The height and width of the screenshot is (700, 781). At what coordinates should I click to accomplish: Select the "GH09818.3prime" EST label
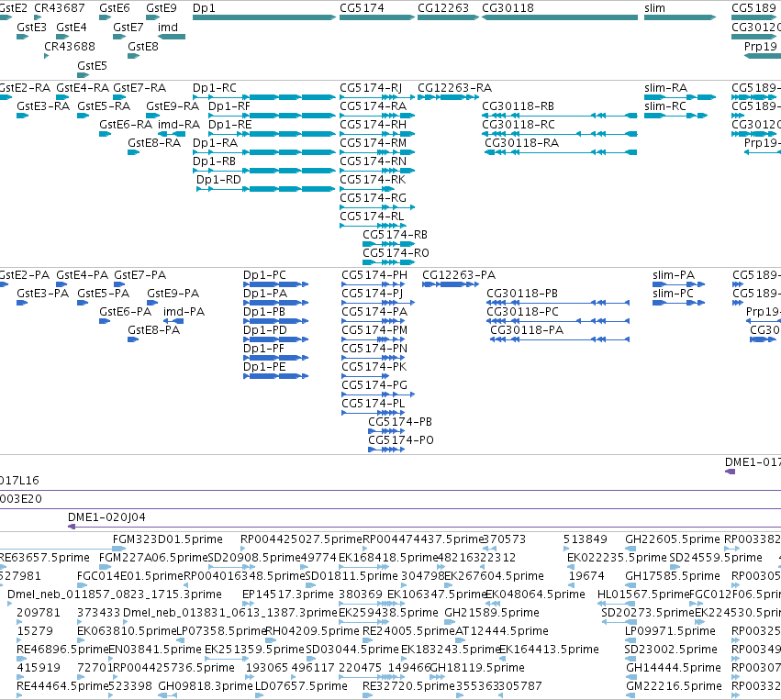tap(206, 686)
